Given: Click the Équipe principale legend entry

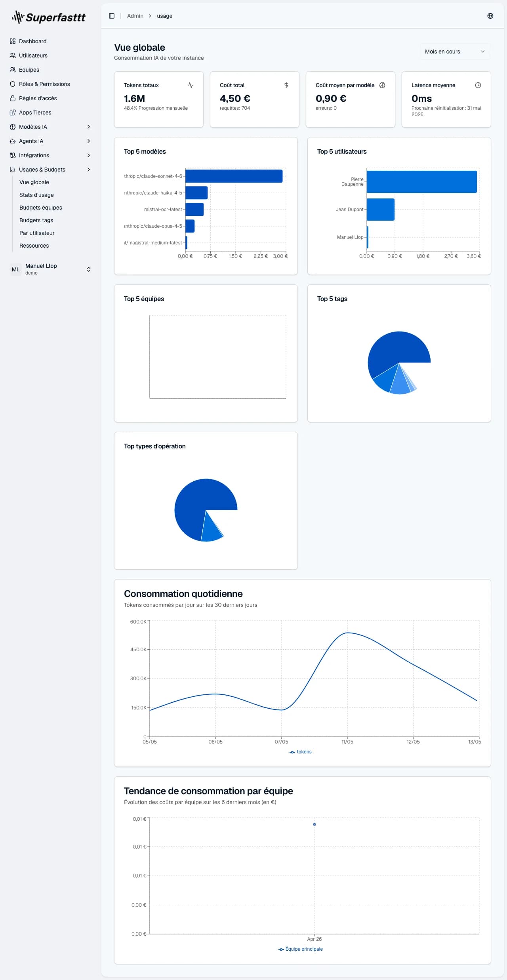Looking at the screenshot, I should coord(301,949).
